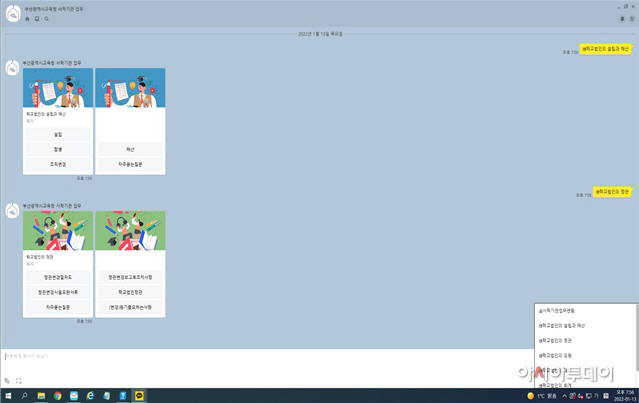The image size is (639, 403).
Task: Open Chrome from the taskbar
Action: click(57, 396)
